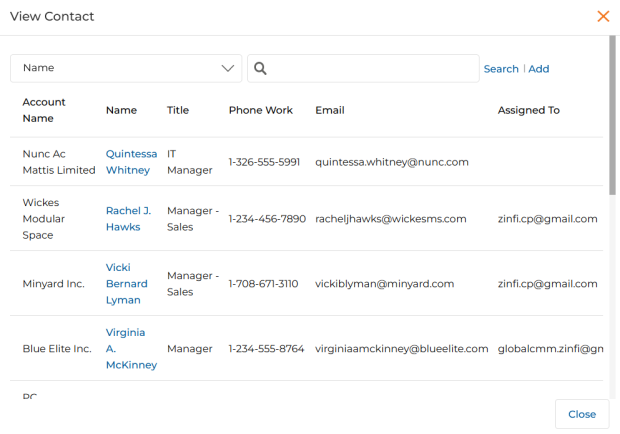Click the Manager title in Virginia's row
This screenshot has height=434, width=620.
(189, 348)
